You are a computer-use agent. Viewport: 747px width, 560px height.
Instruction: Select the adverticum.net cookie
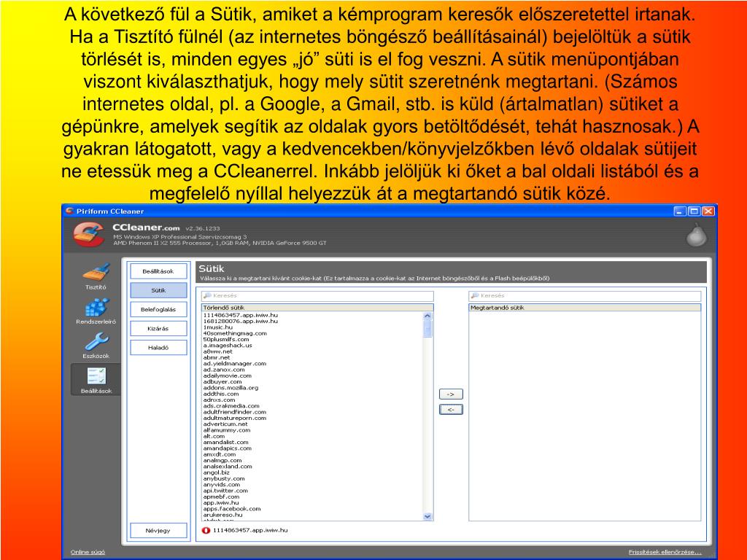[225, 424]
